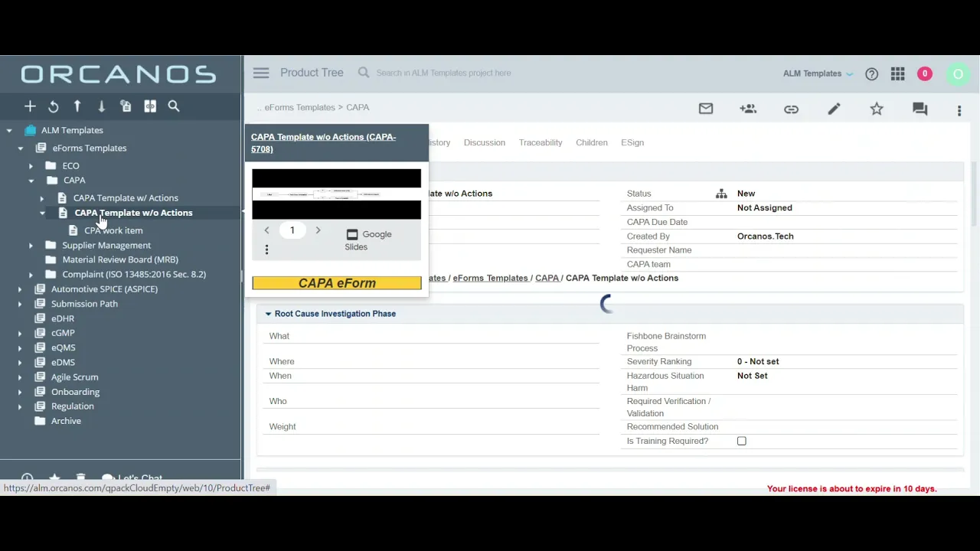The height and width of the screenshot is (551, 980).
Task: Go to the next slide in the popup
Action: [x=318, y=230]
